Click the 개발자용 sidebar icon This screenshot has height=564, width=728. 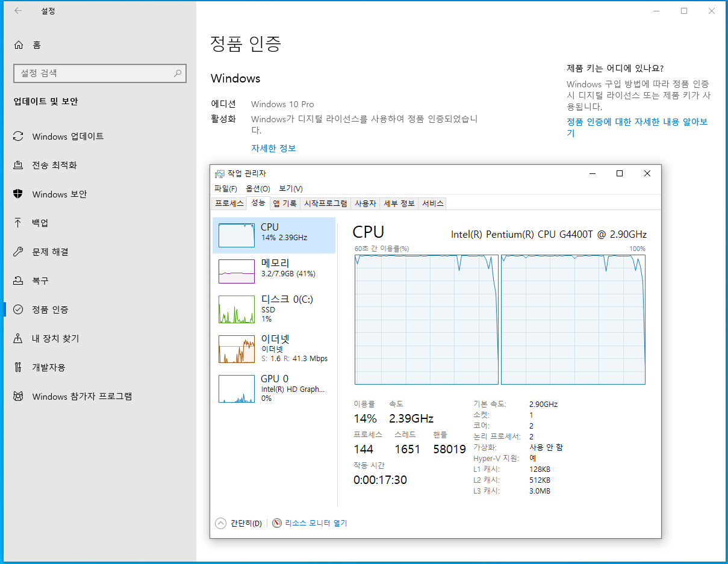pyautogui.click(x=18, y=367)
